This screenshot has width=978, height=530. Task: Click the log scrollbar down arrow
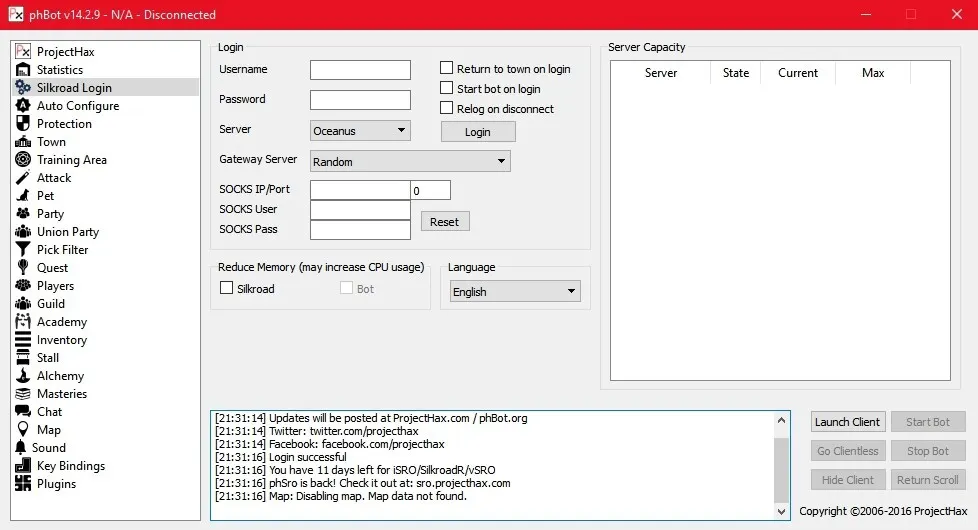(x=781, y=512)
